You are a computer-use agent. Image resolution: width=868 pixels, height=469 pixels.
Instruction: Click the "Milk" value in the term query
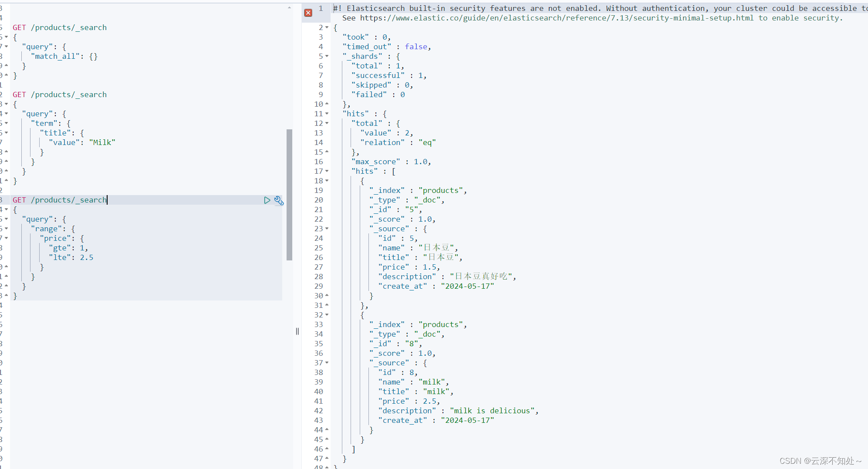click(x=102, y=142)
